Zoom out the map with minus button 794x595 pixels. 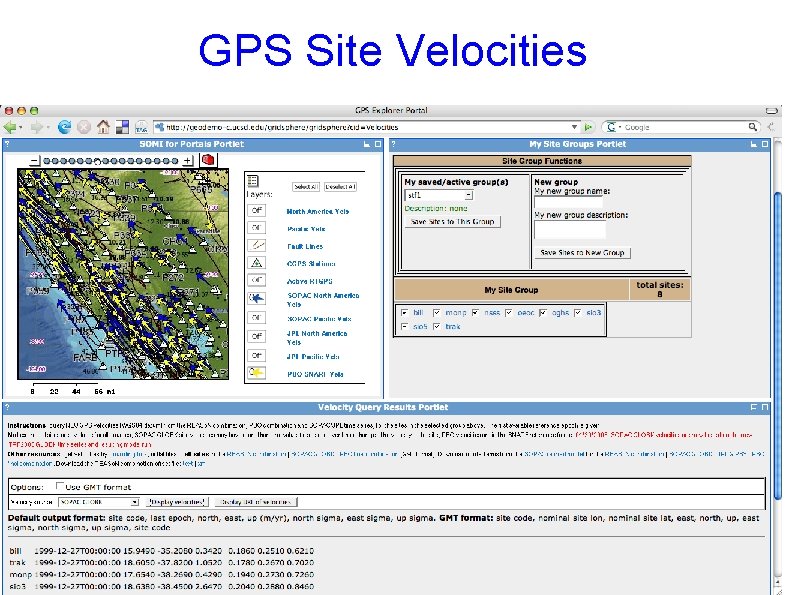tap(34, 161)
